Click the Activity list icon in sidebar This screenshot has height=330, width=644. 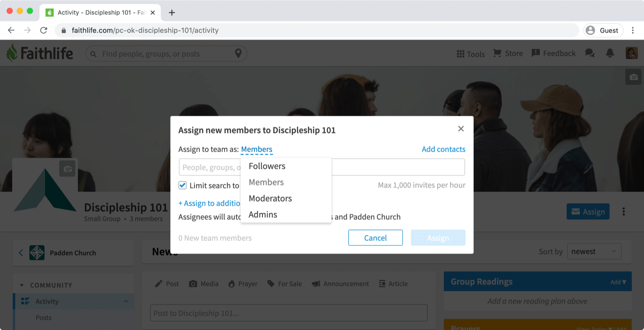tap(25, 301)
